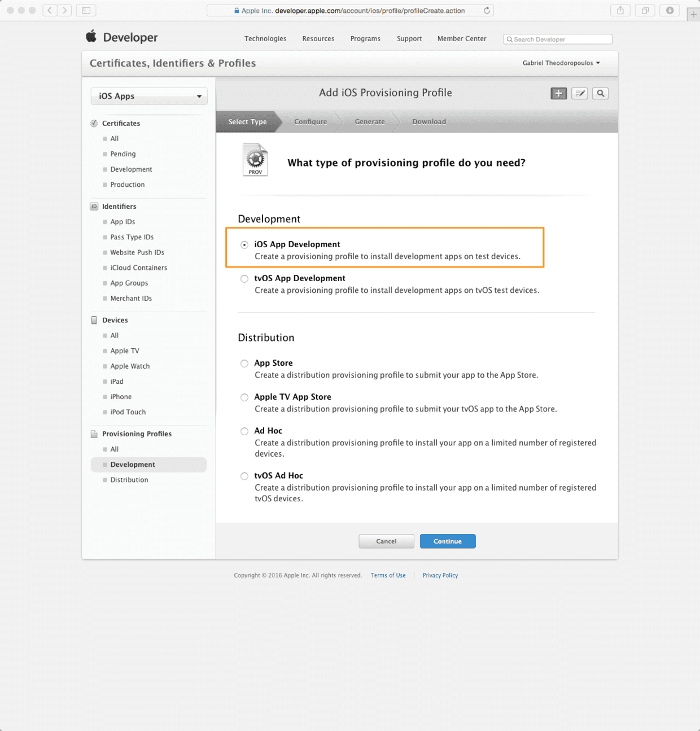Viewport: 700px width, 731px height.
Task: Open Pass Type IDs in sidebar
Action: (x=132, y=237)
